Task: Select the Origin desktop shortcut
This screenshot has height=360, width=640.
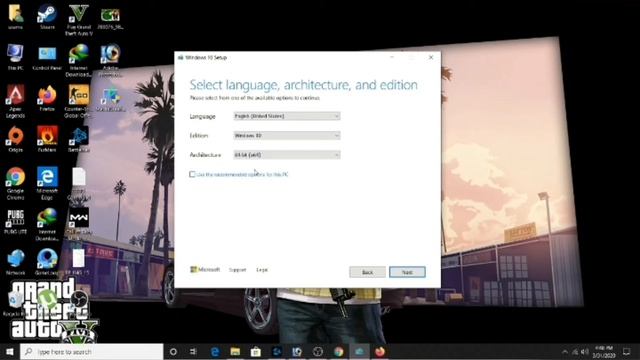Action: pyautogui.click(x=16, y=139)
